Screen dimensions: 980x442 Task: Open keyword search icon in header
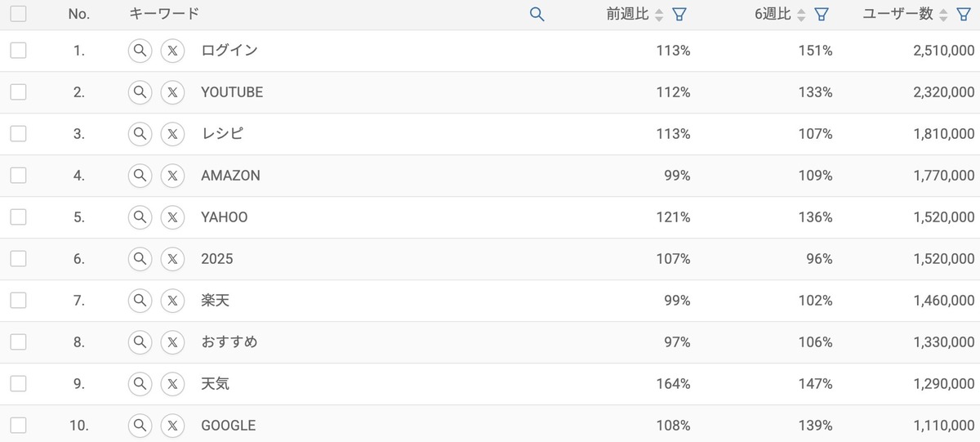point(537,14)
